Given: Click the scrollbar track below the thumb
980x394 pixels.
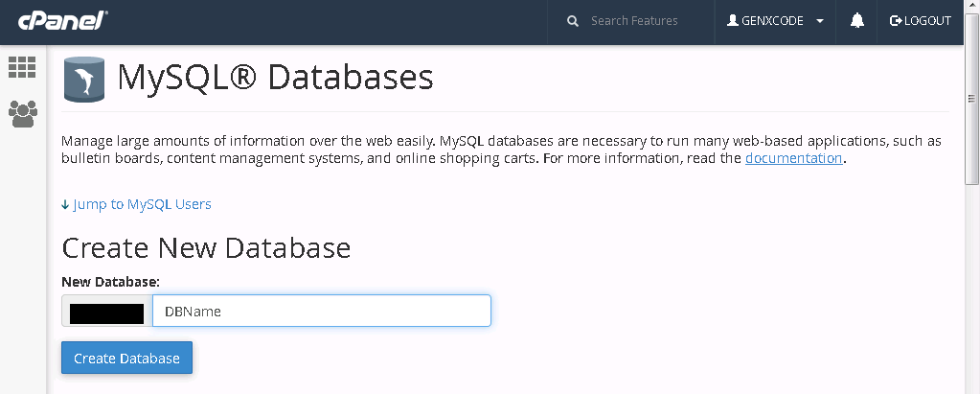Looking at the screenshot, I should 972,288.
